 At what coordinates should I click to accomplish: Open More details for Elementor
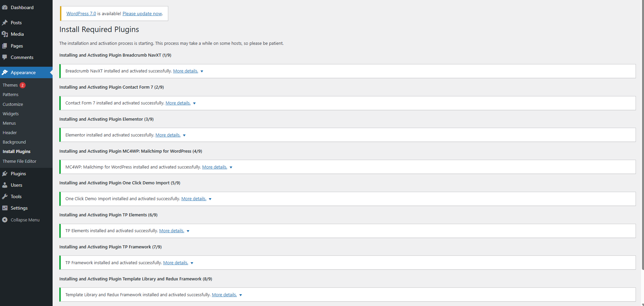[168, 135]
